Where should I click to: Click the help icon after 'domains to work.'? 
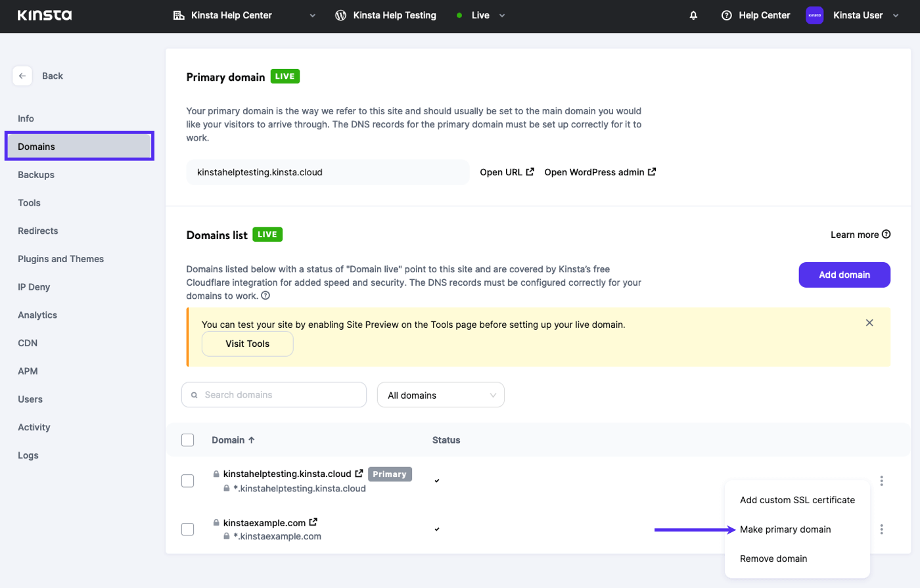tap(265, 296)
